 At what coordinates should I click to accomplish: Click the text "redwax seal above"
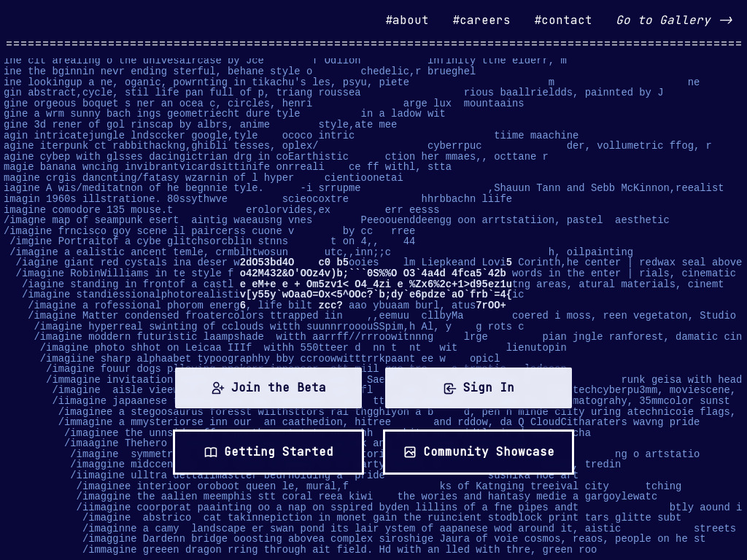click(x=690, y=262)
